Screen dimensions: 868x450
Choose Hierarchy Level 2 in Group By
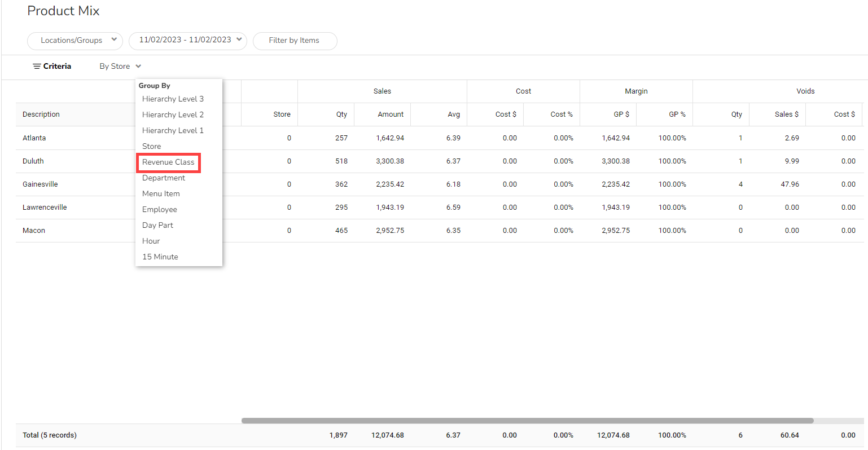pyautogui.click(x=173, y=114)
